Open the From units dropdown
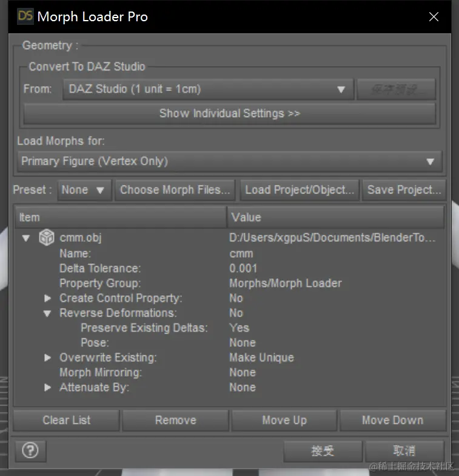 click(208, 89)
